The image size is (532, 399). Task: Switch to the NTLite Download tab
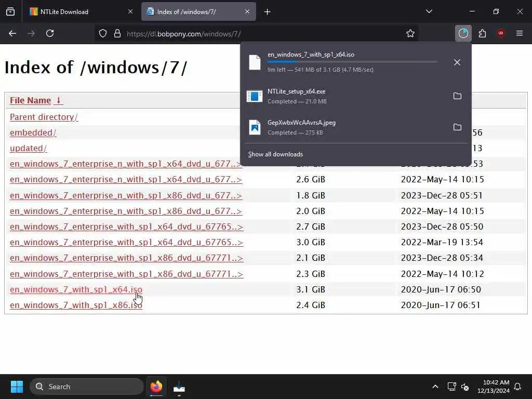coord(82,12)
